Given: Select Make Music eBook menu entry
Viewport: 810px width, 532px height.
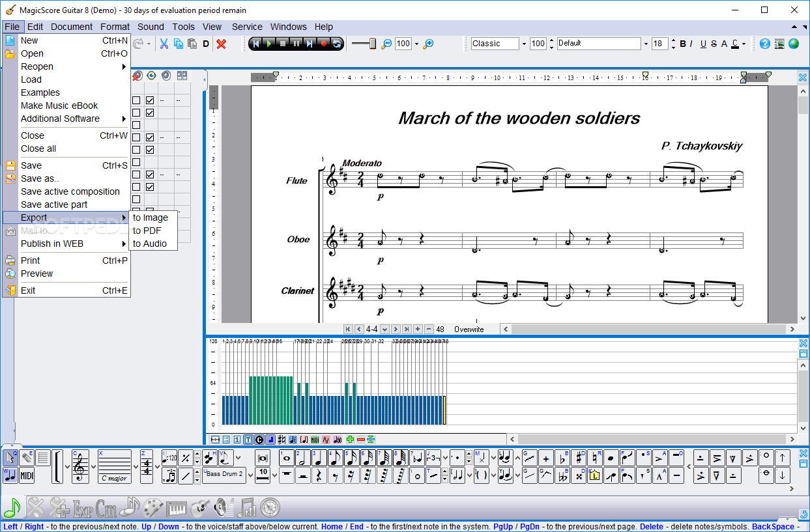Looking at the screenshot, I should tap(59, 105).
